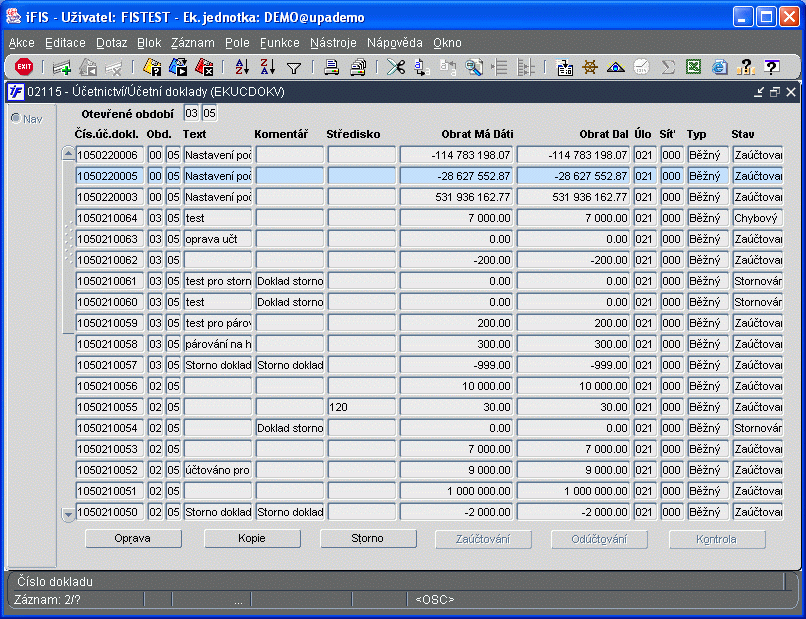This screenshot has width=806, height=619.
Task: Click text cell 'oprava učt'
Action: [x=218, y=239]
